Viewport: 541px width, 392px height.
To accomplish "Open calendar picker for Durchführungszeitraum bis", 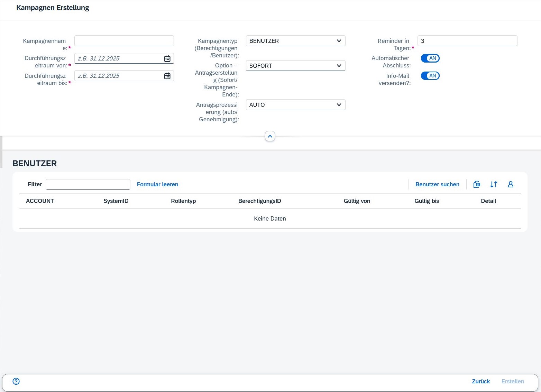I will pos(167,76).
